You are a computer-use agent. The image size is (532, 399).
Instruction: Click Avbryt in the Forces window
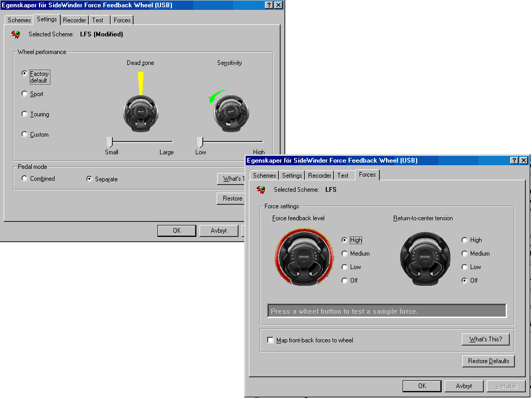click(x=464, y=386)
